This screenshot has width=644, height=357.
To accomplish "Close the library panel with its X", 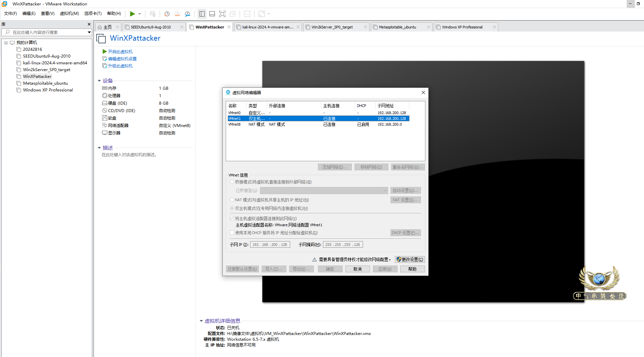I will click(x=89, y=24).
